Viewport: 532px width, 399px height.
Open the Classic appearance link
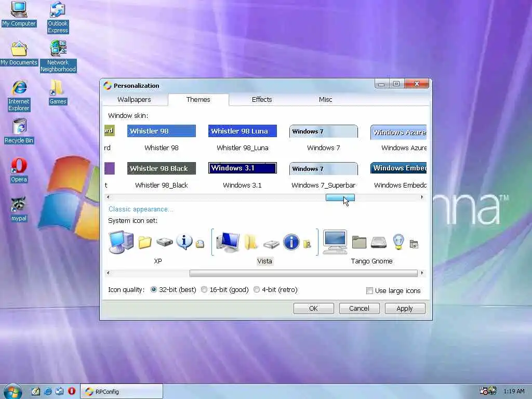[140, 209]
